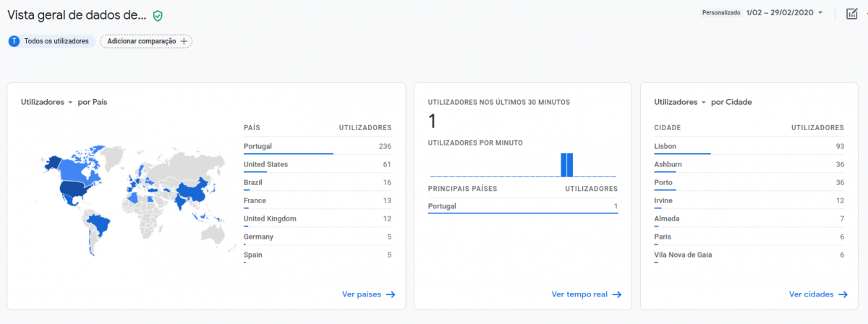Click the arrow next to Ver cidades
Screen dimensions: 868x324
tap(843, 294)
